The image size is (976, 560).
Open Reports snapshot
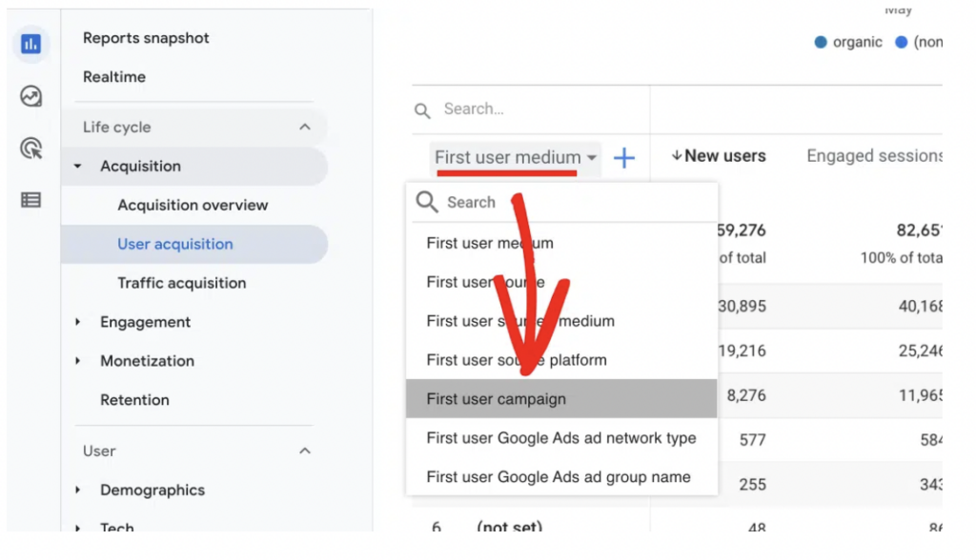146,38
